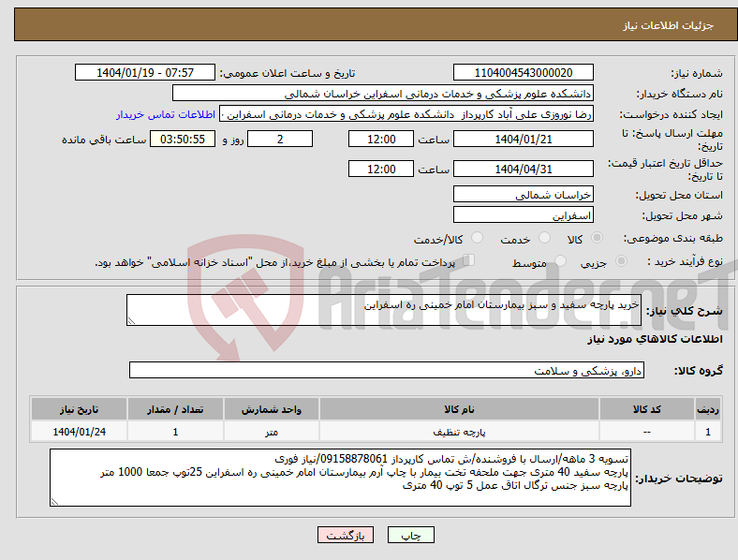The height and width of the screenshot is (560, 738).
Task: Click the کد کالا column header
Action: pyautogui.click(x=647, y=409)
